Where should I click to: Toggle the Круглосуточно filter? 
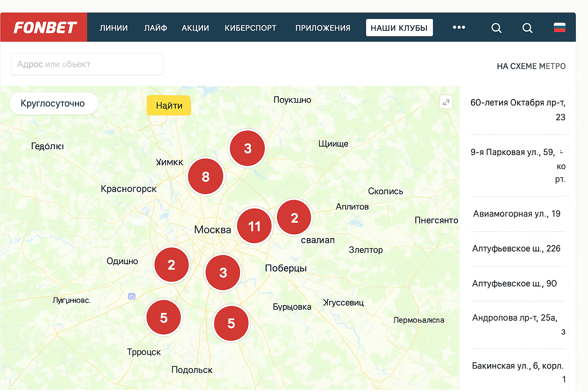(x=53, y=103)
